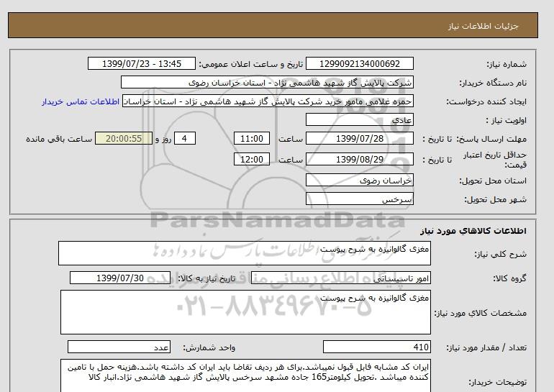This screenshot has height=392, width=554.
Task: Click header title جزئیات اطلاعات نیاز
Action: pyautogui.click(x=483, y=26)
